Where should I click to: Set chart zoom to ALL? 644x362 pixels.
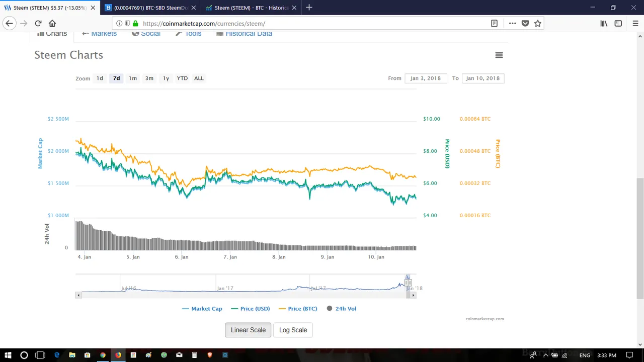tap(199, 78)
